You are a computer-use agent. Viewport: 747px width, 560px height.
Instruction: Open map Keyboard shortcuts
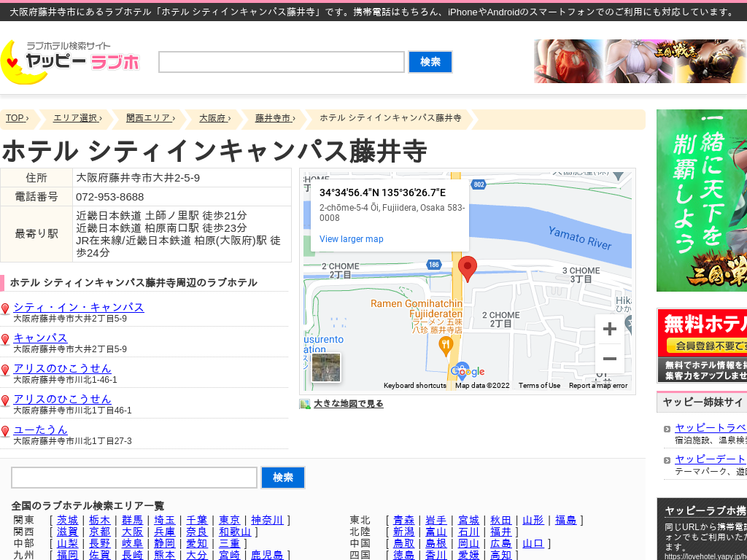click(x=415, y=386)
